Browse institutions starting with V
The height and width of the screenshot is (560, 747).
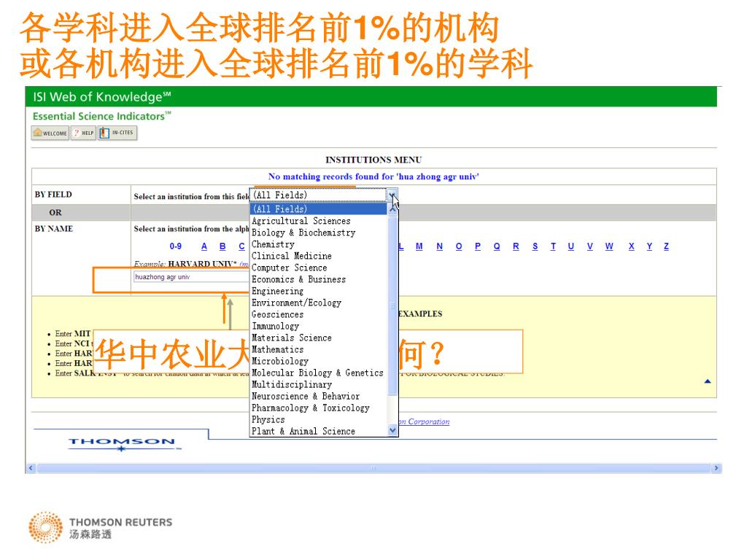[589, 246]
